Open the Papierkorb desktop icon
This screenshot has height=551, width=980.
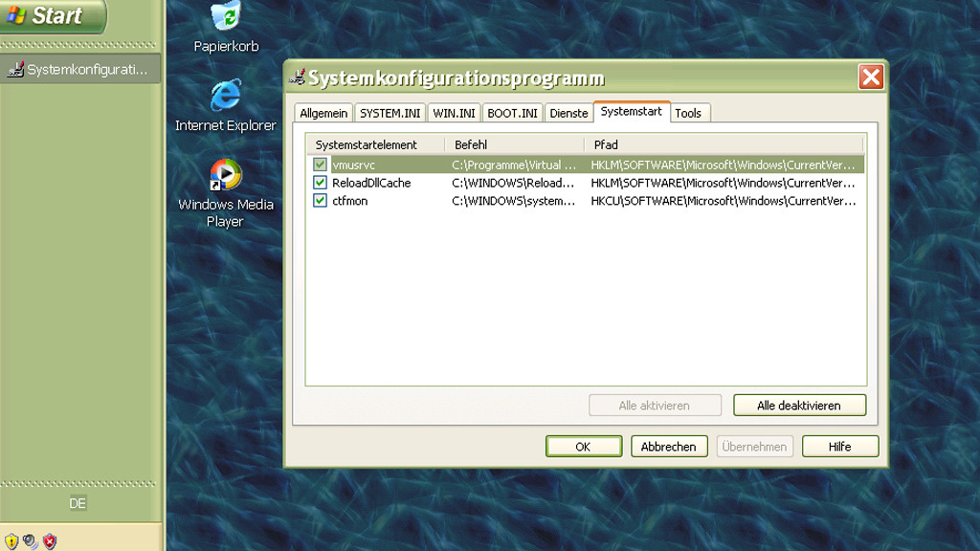click(226, 27)
